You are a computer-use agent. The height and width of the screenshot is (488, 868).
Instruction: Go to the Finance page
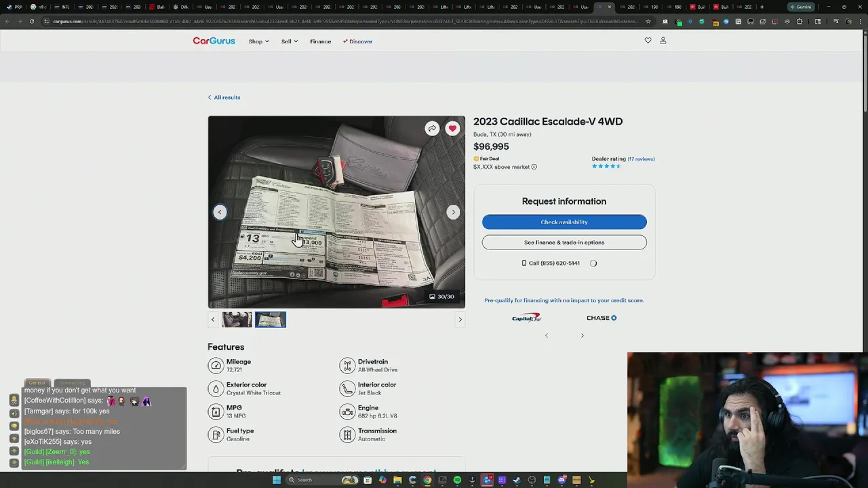(x=321, y=41)
